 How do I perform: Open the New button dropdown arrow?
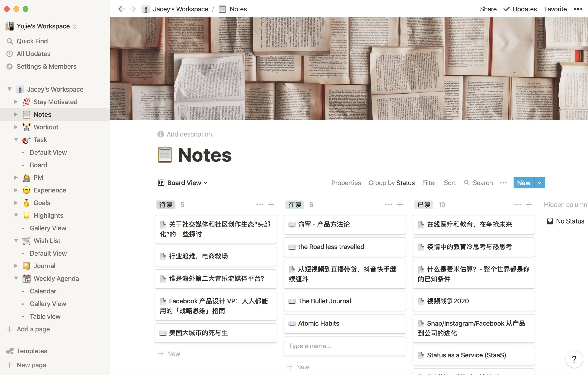pyautogui.click(x=540, y=183)
